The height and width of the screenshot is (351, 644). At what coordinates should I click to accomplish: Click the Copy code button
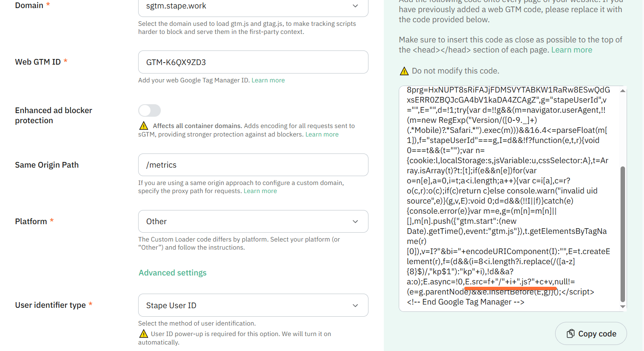point(591,334)
